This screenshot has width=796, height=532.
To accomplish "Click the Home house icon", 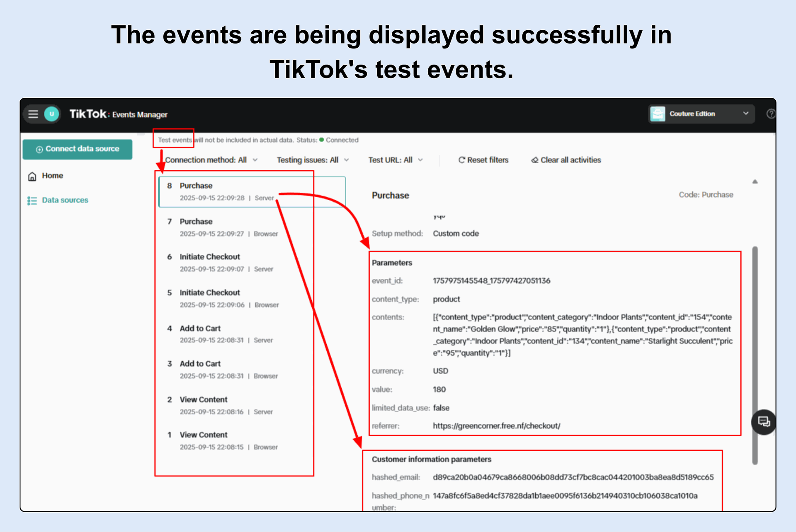I will pos(32,177).
